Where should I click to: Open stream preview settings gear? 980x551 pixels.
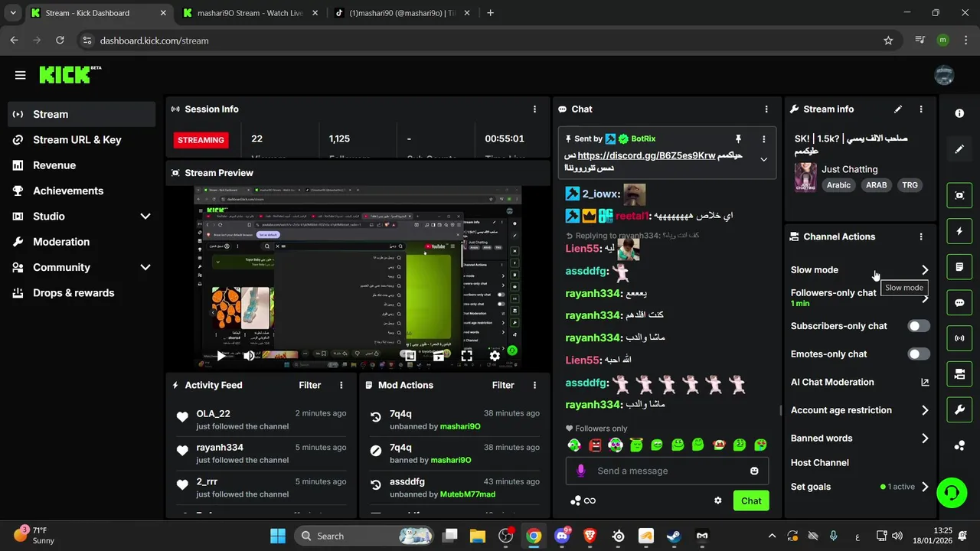click(x=495, y=355)
